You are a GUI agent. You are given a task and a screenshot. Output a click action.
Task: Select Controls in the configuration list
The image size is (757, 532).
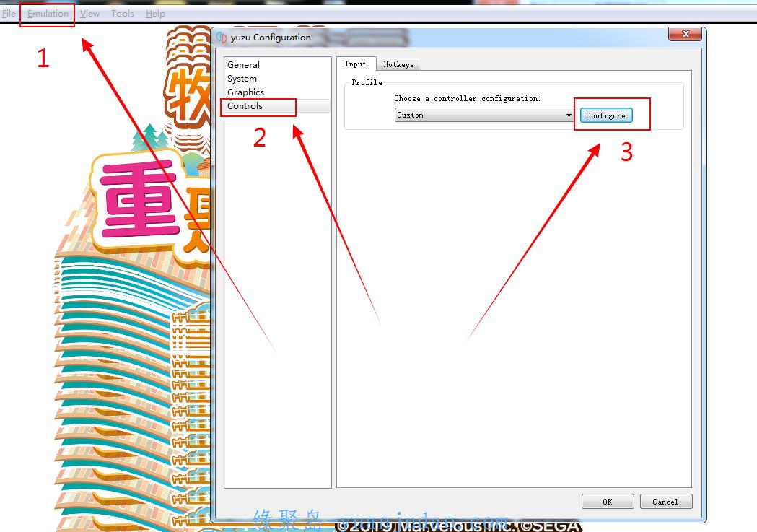[x=278, y=105]
